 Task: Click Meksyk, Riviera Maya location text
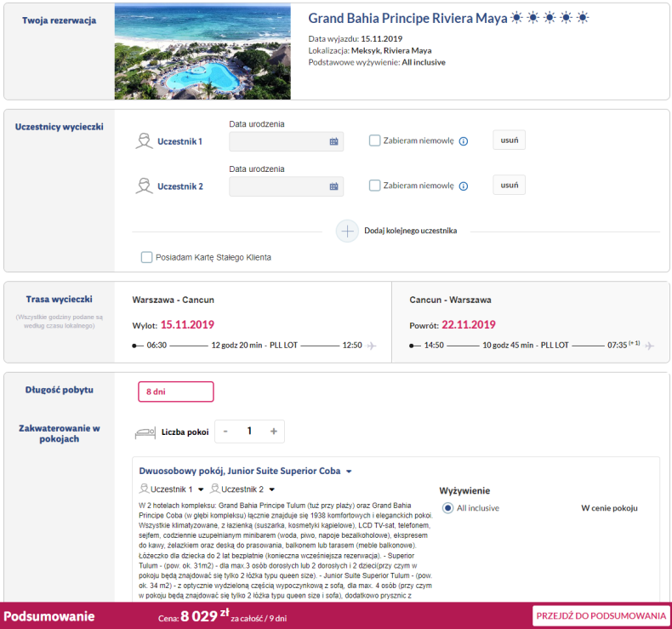(391, 50)
